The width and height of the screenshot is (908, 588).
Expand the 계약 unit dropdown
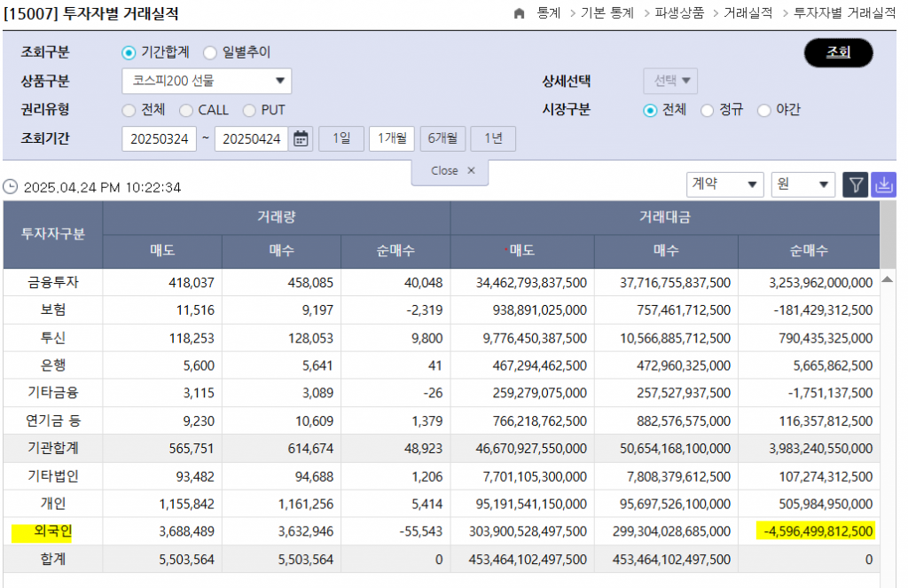coord(724,184)
